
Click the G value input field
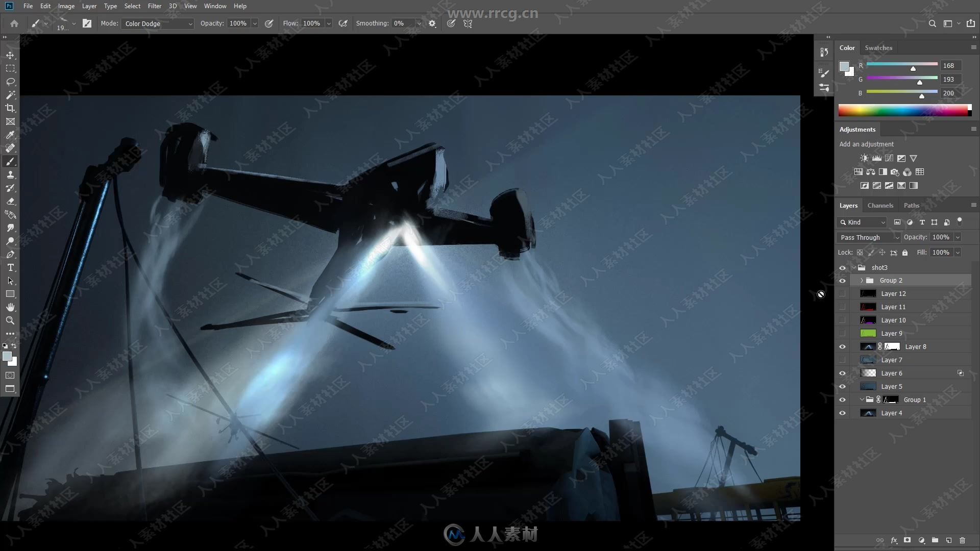click(x=951, y=79)
